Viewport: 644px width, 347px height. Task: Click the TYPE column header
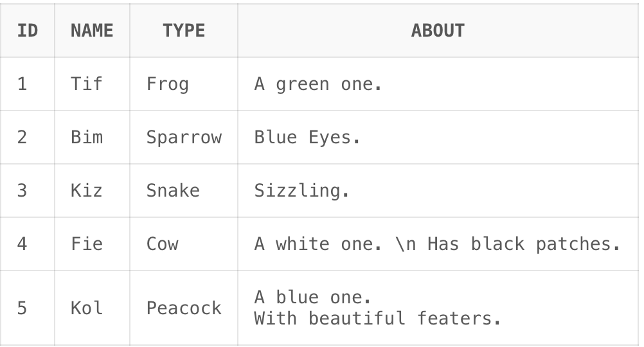pos(184,30)
